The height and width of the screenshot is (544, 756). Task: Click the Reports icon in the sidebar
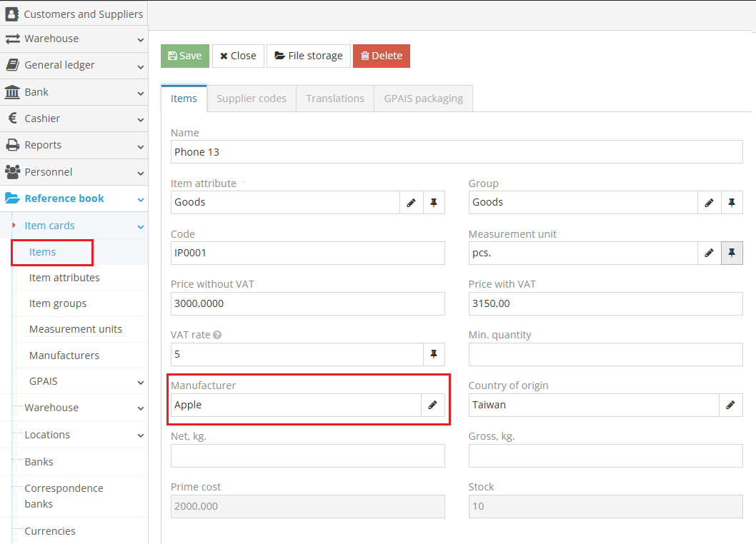pos(10,145)
